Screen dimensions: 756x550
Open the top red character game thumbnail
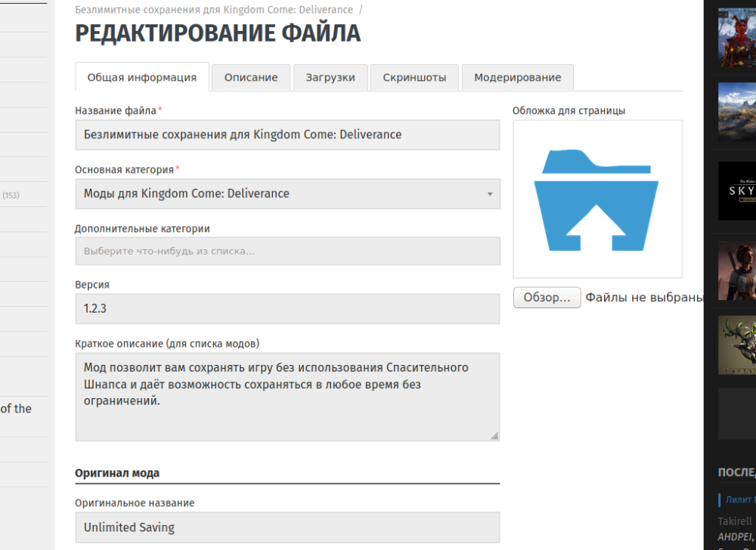pyautogui.click(x=737, y=38)
